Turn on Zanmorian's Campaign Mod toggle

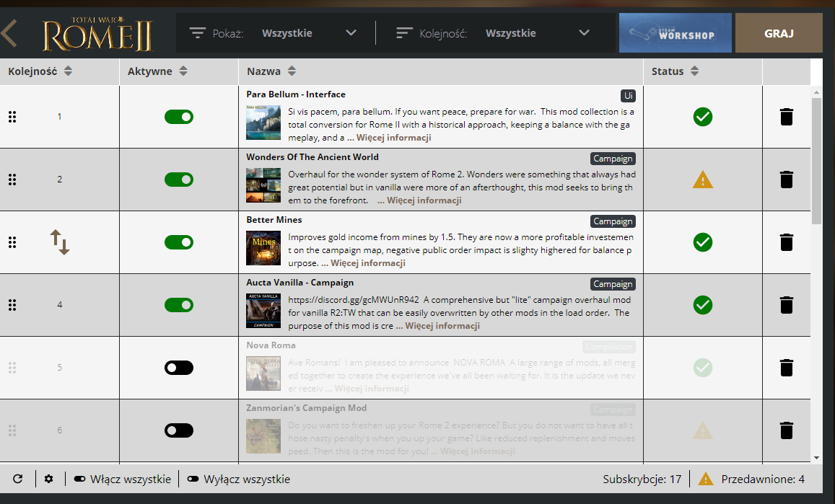pos(179,430)
